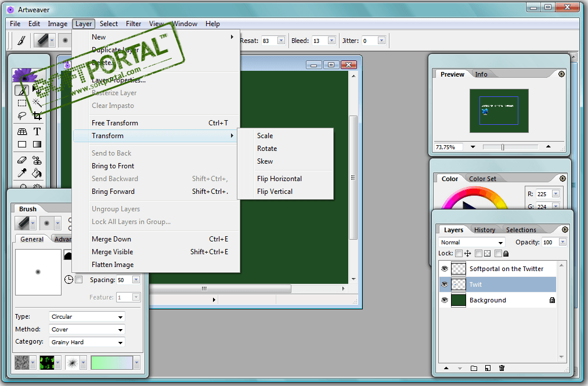
Task: Move the layer up with the up arrow
Action: (x=446, y=369)
